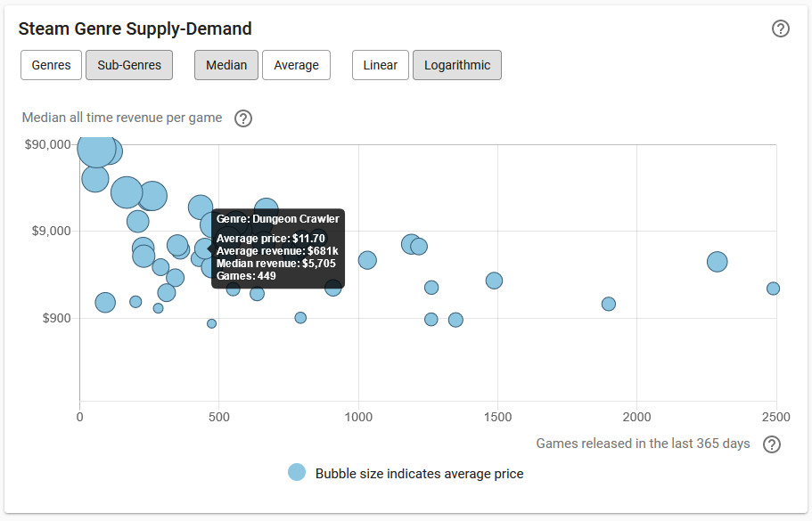This screenshot has height=521, width=812.
Task: Click the 'Median revenue: $5,705' tooltip line
Action: coord(276,264)
